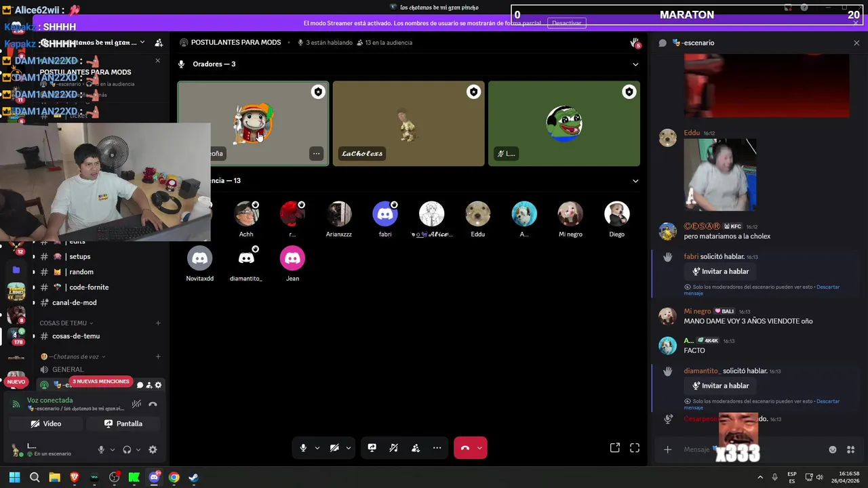Screen dimensions: 868x488
Task: Collapse the Oradores section
Action: tap(635, 64)
